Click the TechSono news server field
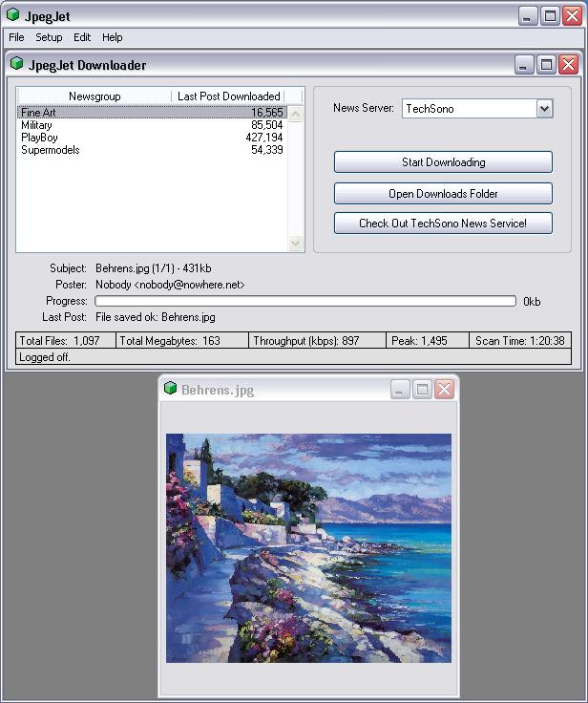The height and width of the screenshot is (703, 588). [x=470, y=109]
